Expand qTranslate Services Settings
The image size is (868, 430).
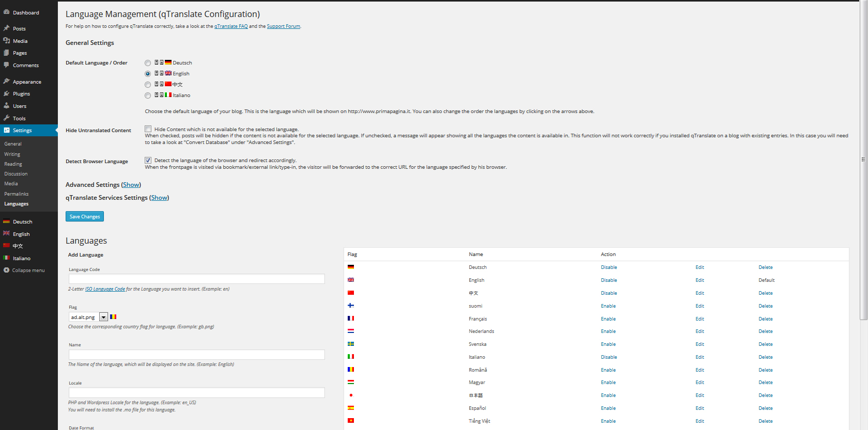point(159,198)
